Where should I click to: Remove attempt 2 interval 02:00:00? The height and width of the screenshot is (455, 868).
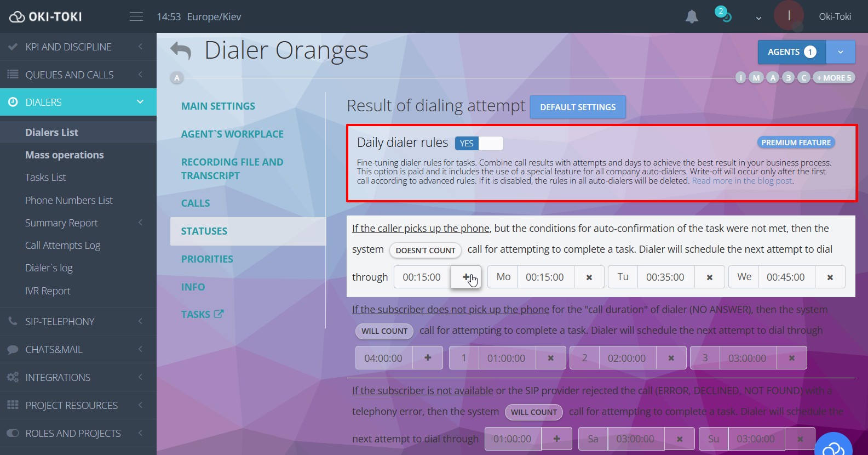[x=671, y=358]
